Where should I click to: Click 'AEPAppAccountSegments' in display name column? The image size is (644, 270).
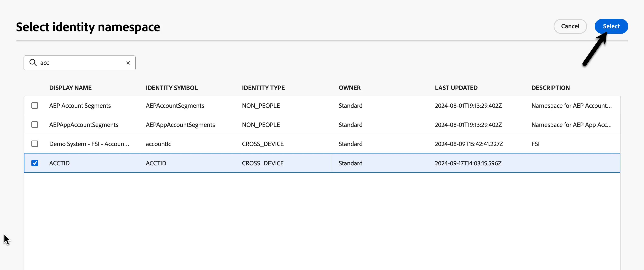tap(84, 125)
